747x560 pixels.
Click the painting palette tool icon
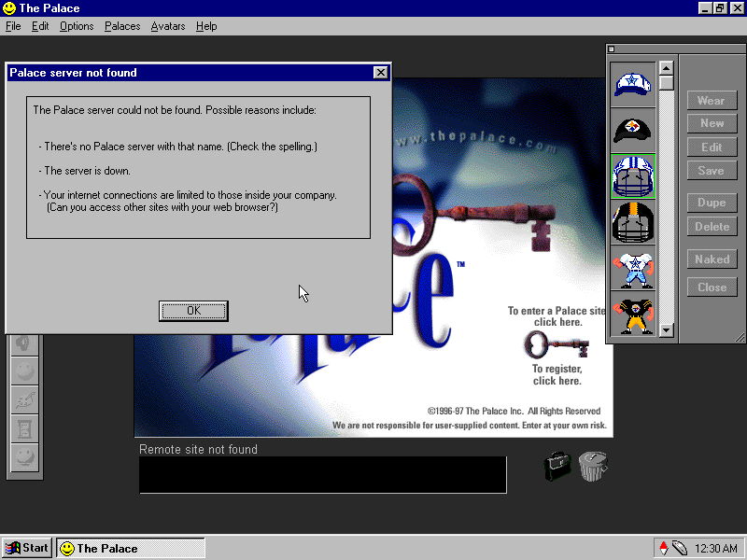tap(23, 399)
